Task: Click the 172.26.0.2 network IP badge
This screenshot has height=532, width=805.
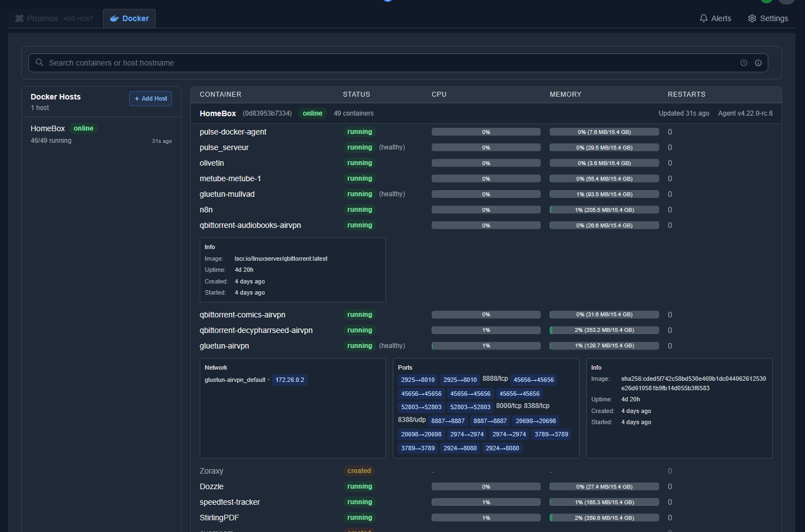Action: pos(289,380)
